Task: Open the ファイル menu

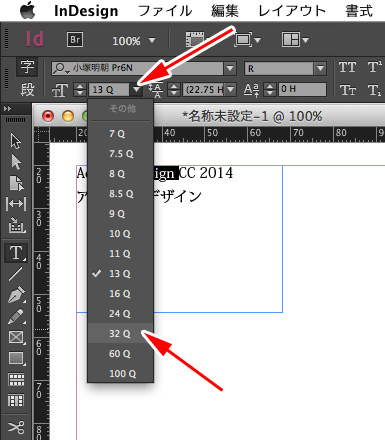Action: point(165,11)
